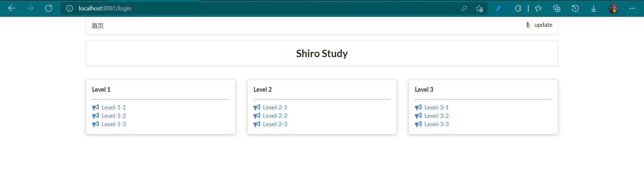Open browser History icon
The width and height of the screenshot is (644, 172).
point(575,8)
